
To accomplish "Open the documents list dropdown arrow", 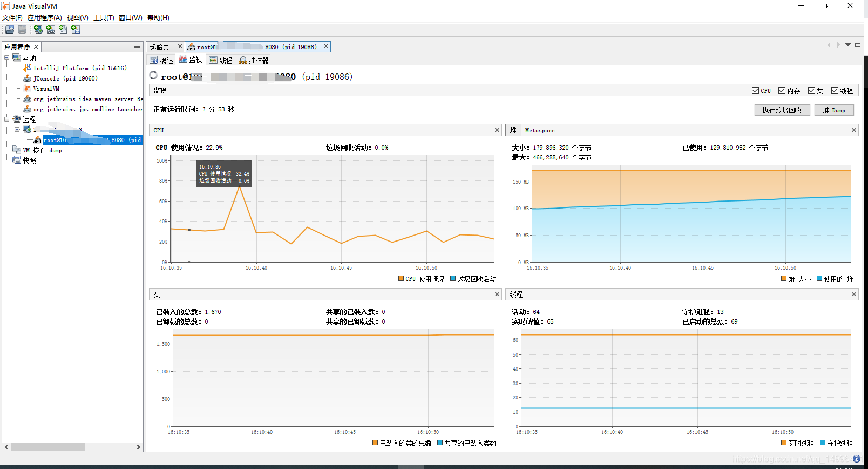I will click(x=848, y=45).
